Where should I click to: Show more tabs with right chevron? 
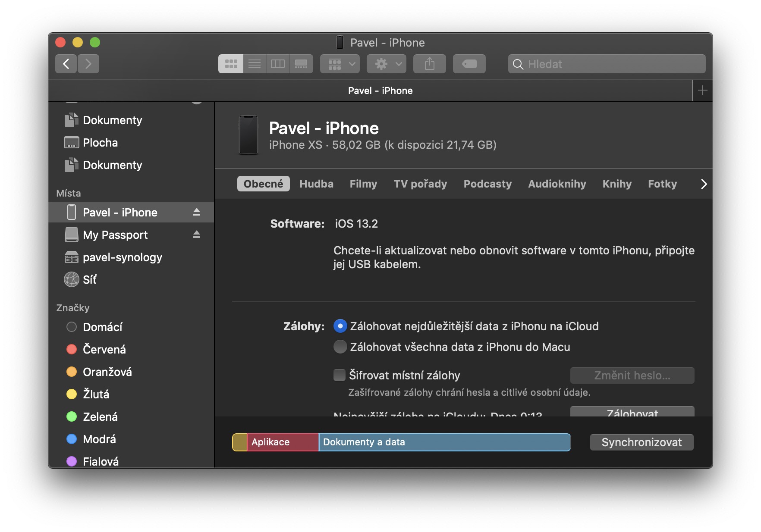[704, 184]
